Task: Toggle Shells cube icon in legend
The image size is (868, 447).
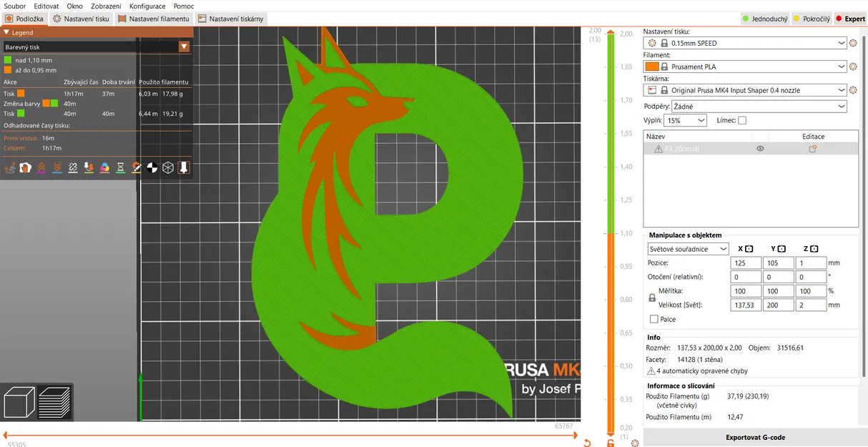Action: (167, 167)
